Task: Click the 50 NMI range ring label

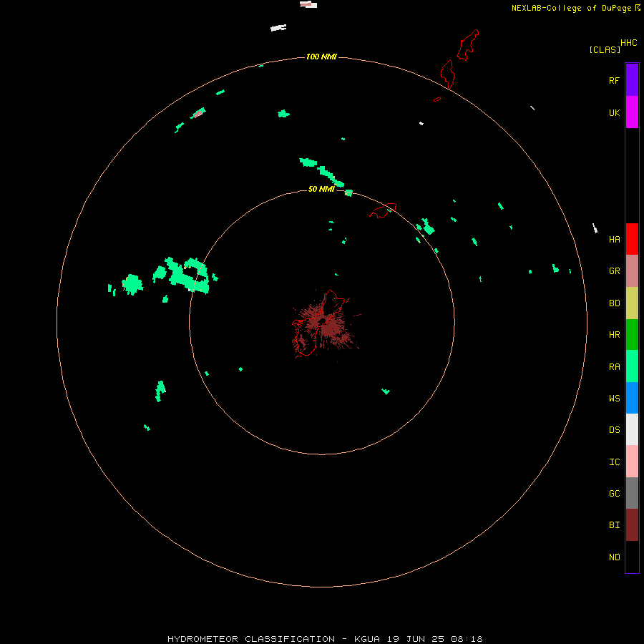Action: click(321, 189)
